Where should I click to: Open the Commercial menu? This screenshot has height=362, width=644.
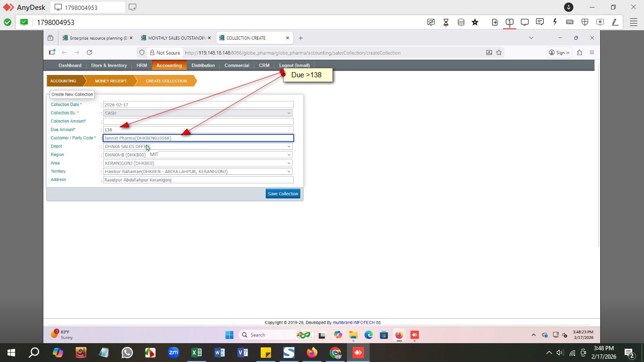[237, 66]
